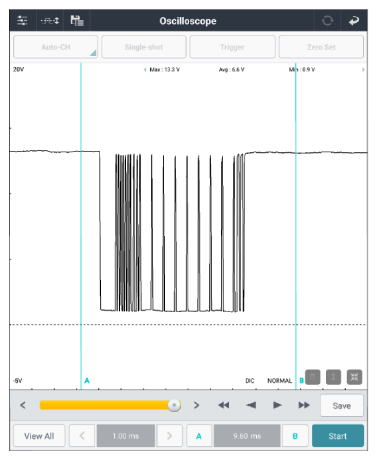Open the Trigger button

[x=232, y=47]
